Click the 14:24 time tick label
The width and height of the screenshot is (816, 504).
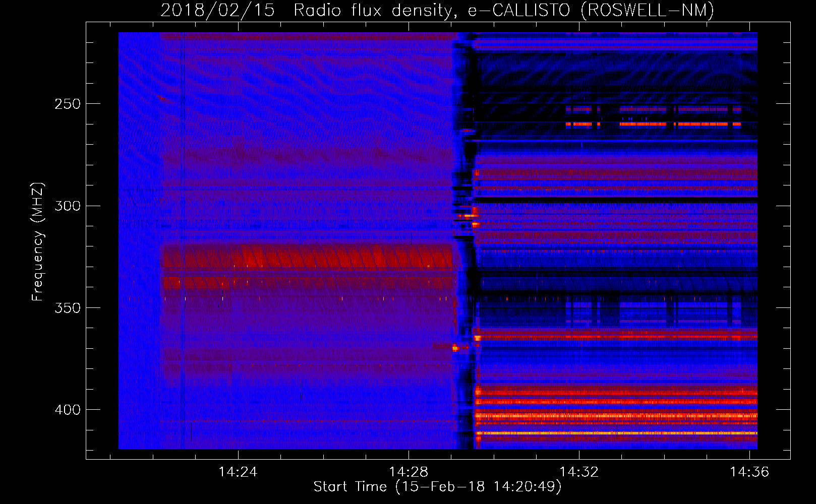238,472
